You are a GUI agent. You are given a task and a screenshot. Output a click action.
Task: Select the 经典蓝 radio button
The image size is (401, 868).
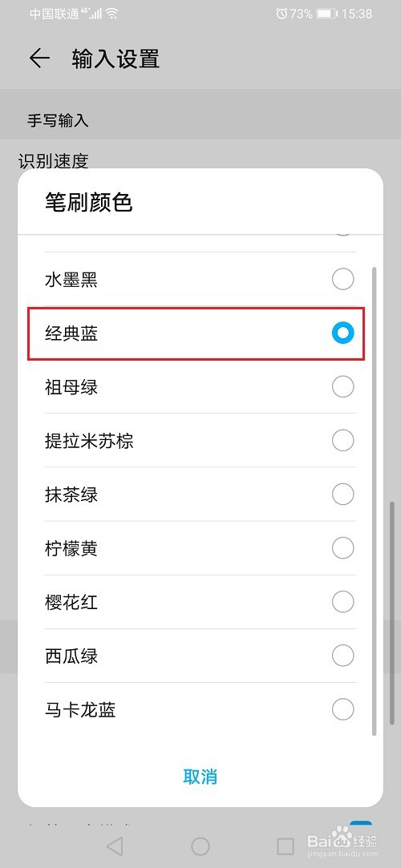click(x=342, y=333)
